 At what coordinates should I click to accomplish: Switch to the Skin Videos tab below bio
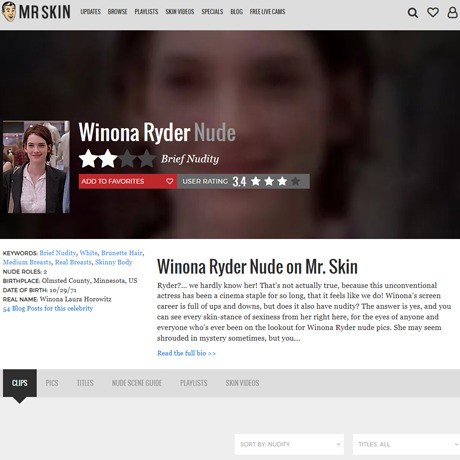pos(242,383)
